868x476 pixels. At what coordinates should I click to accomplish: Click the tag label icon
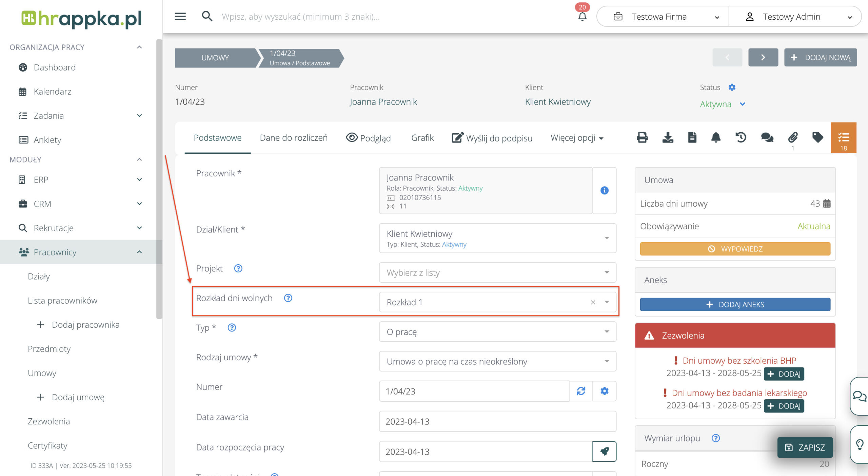pos(817,137)
